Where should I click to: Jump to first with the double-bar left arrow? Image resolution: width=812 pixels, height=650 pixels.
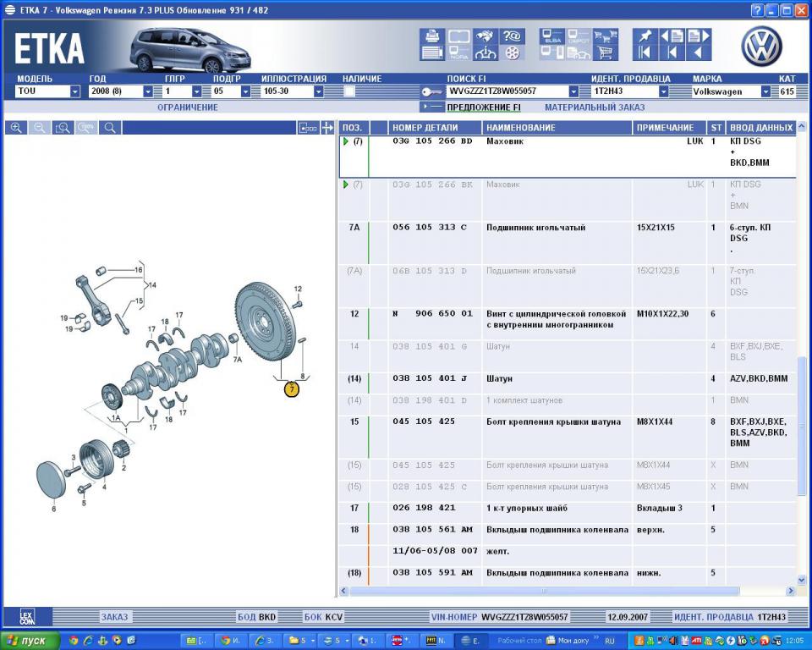pyautogui.click(x=645, y=52)
